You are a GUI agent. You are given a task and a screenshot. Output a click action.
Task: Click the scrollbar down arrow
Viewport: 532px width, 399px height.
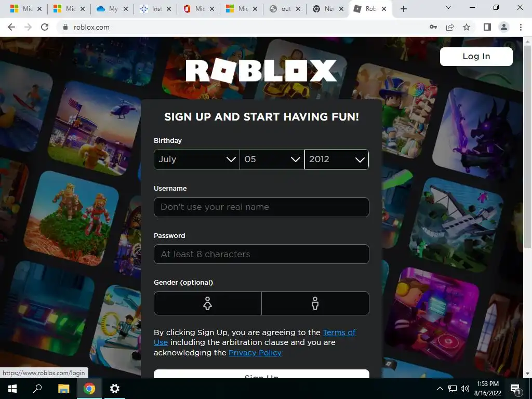[x=527, y=374]
